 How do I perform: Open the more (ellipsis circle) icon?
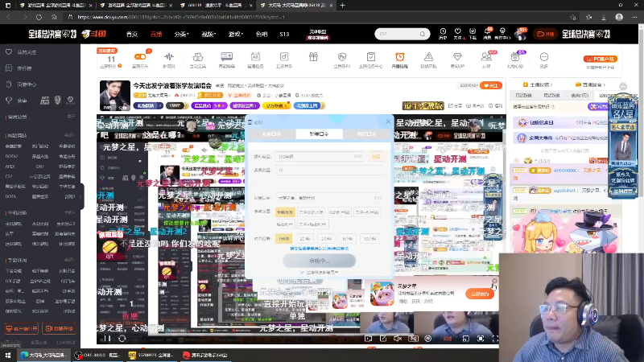click(544, 57)
